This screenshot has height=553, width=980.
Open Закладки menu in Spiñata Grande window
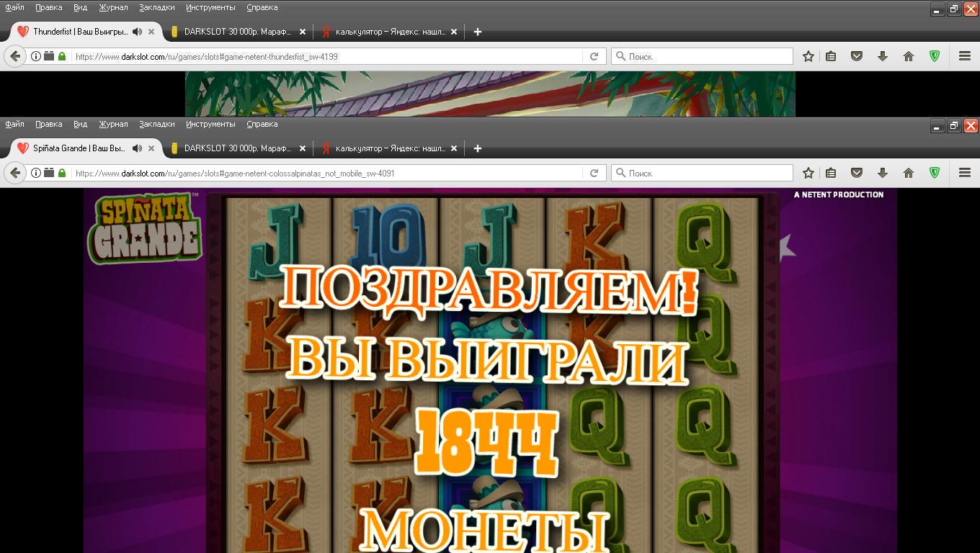point(157,124)
